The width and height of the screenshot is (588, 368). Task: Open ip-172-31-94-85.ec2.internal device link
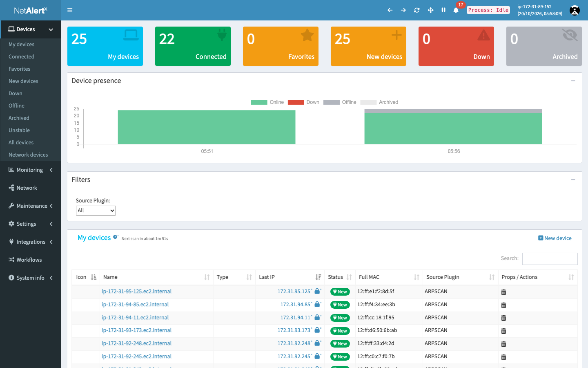pyautogui.click(x=135, y=305)
